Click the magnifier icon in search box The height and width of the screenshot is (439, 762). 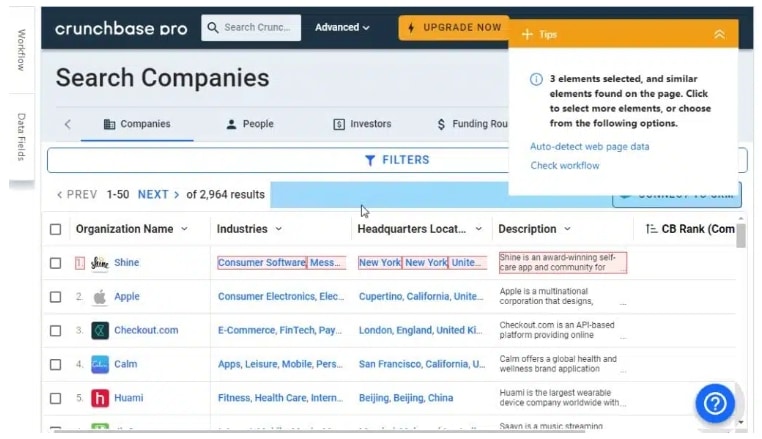pyautogui.click(x=213, y=28)
